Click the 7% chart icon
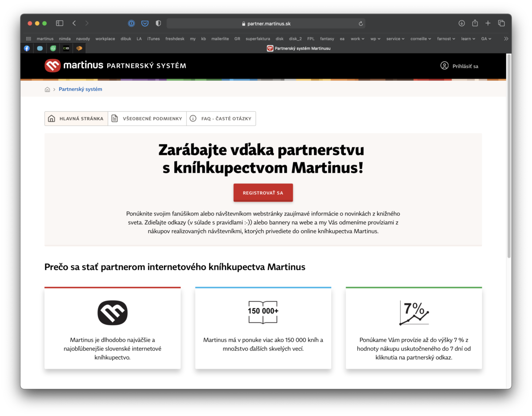The height and width of the screenshot is (416, 532). (414, 313)
